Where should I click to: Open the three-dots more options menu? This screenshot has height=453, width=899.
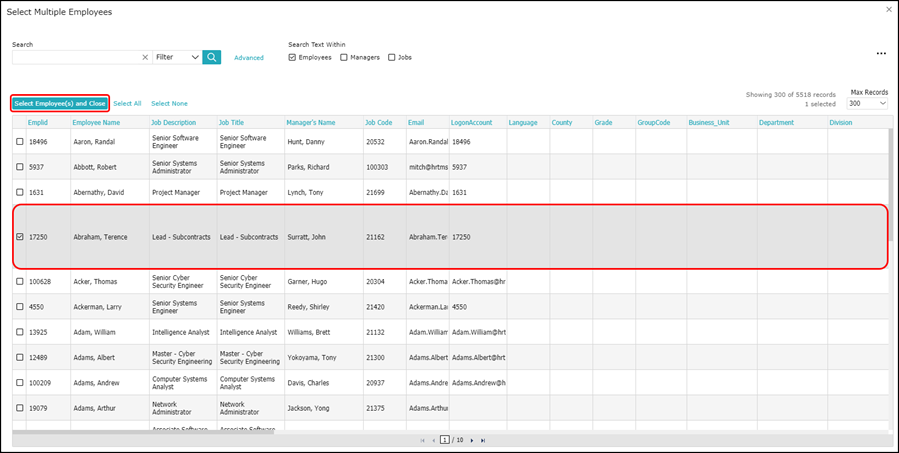click(x=881, y=53)
